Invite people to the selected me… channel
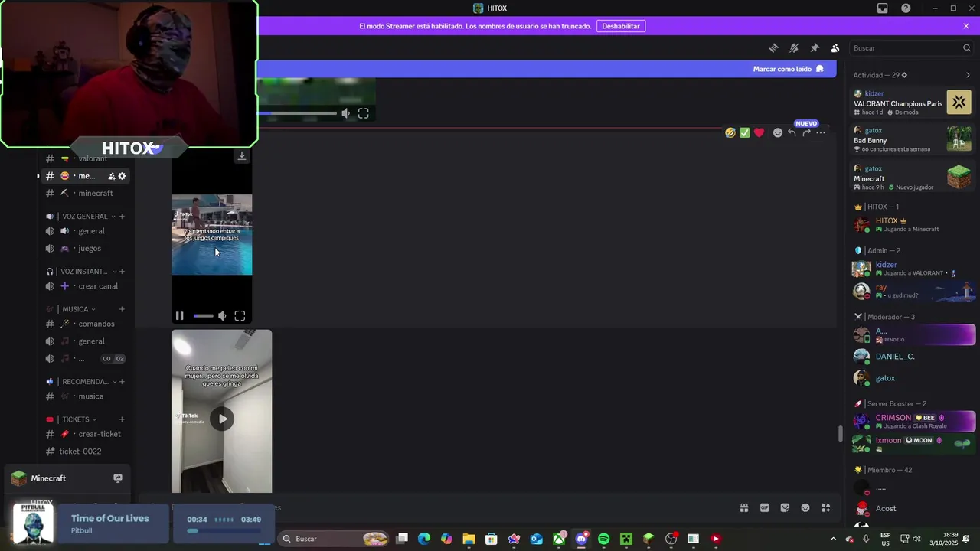The image size is (980, 551). (112, 176)
